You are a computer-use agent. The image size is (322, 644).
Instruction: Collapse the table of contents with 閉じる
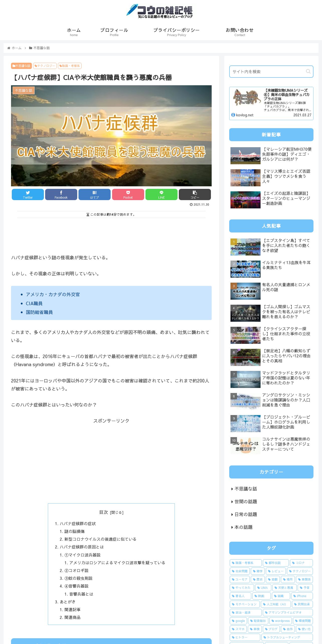pyautogui.click(x=117, y=513)
